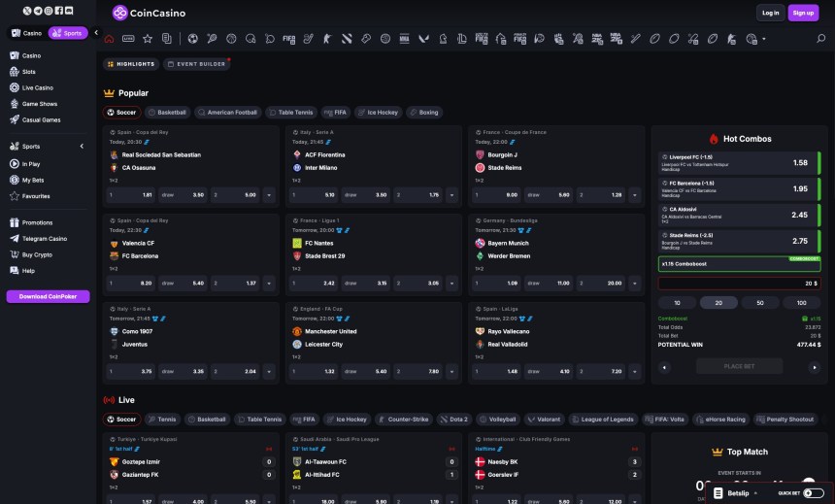Select Tennis in Live filters
835x504 pixels.
point(162,420)
